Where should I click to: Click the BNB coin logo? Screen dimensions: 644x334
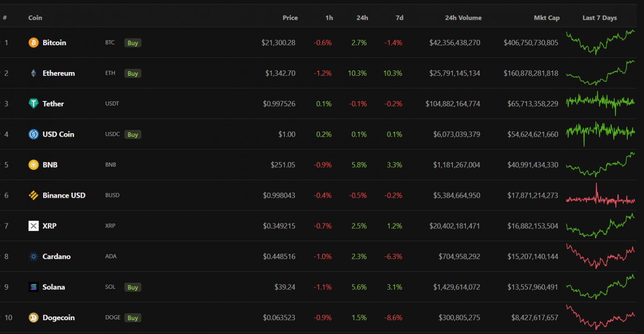(34, 165)
